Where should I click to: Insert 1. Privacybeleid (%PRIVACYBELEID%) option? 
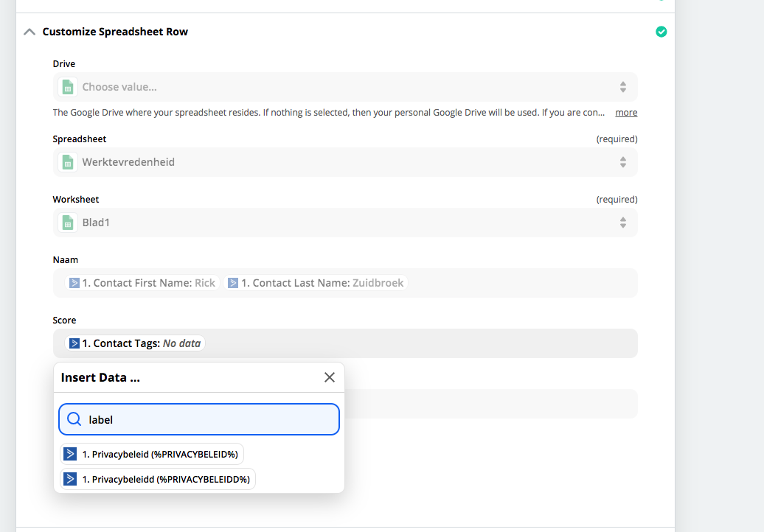coord(151,454)
